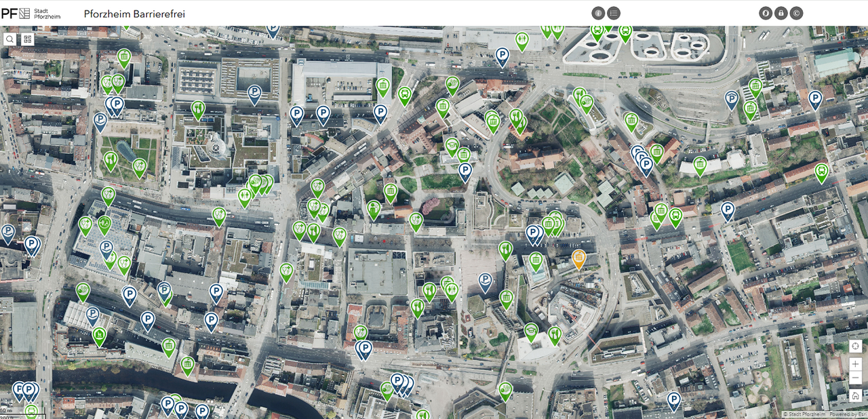Show the legend list panel
The height and width of the screenshot is (419, 868).
pos(613,12)
